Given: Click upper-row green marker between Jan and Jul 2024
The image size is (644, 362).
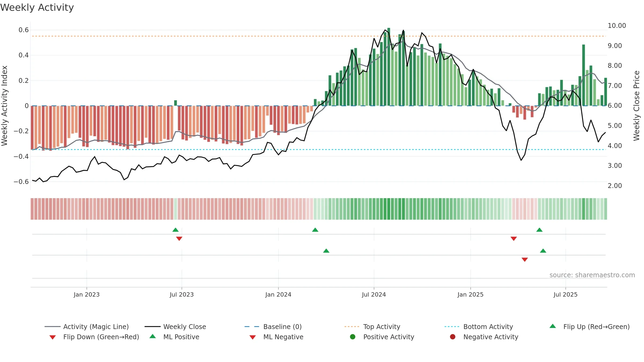Looking at the screenshot, I should (x=315, y=230).
